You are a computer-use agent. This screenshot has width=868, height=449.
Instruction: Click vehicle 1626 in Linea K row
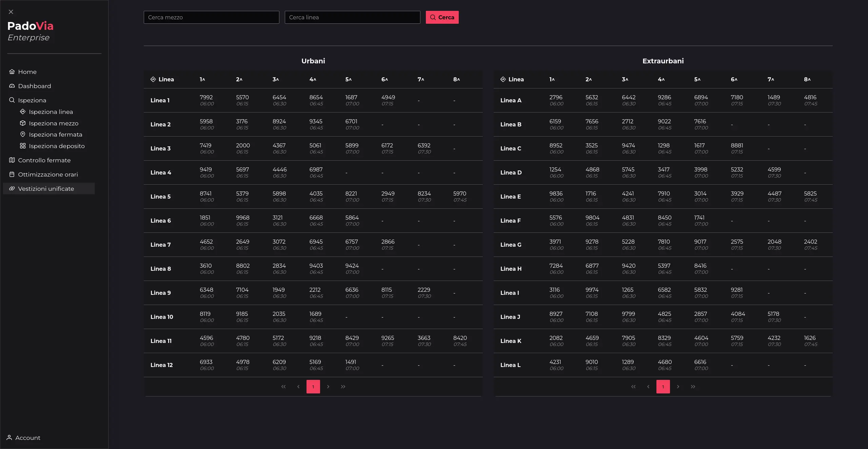coord(810,338)
